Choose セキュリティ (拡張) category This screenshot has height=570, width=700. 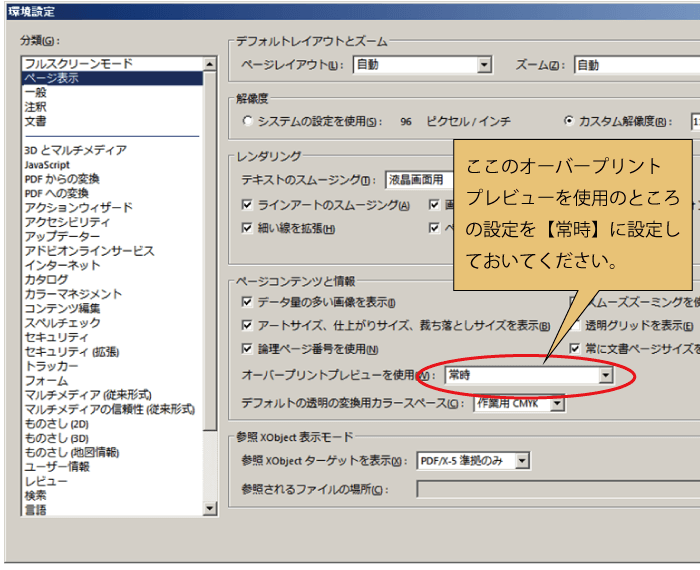pos(71,352)
